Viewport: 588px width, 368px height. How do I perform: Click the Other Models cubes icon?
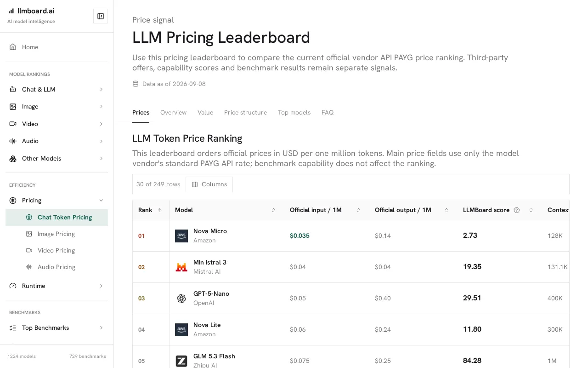(13, 158)
